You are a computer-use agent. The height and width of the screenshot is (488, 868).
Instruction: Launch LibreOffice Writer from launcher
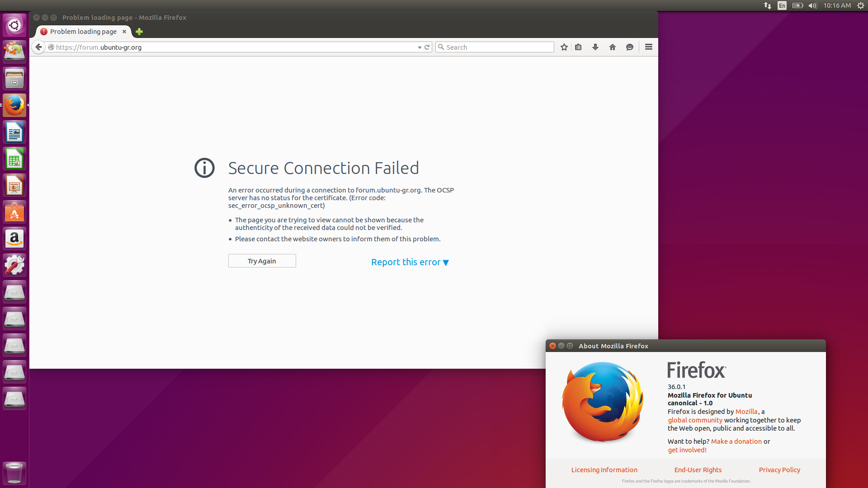click(14, 132)
